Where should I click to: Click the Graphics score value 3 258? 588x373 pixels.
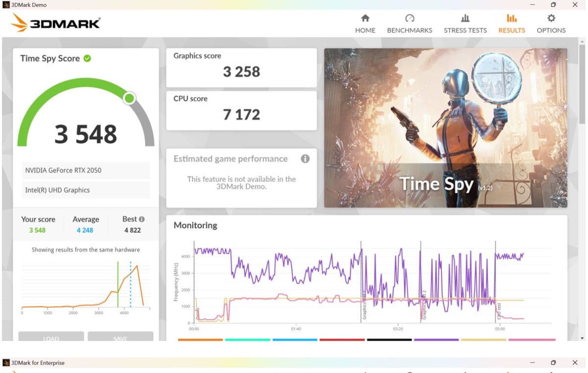241,72
